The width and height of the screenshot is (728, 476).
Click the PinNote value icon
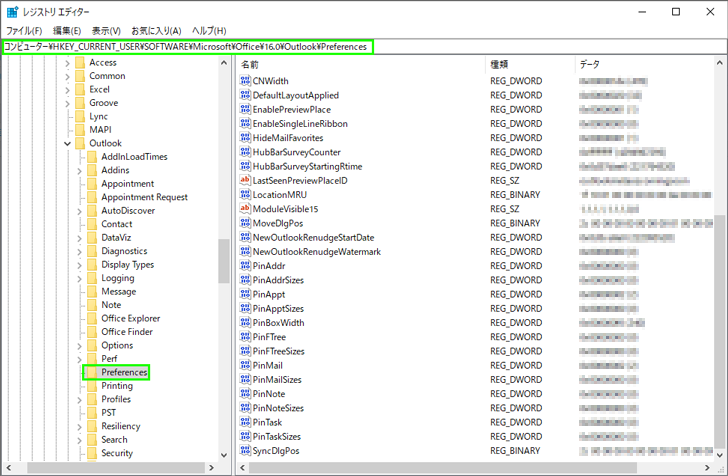pyautogui.click(x=245, y=393)
